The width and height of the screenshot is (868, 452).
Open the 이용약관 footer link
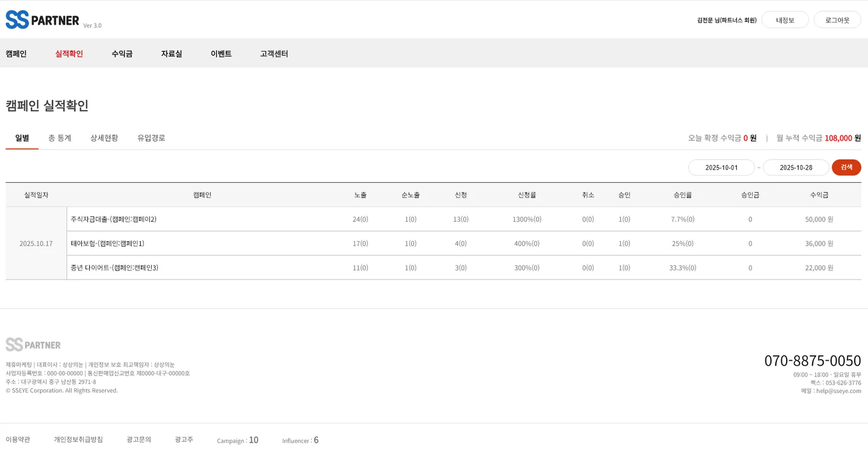18,439
